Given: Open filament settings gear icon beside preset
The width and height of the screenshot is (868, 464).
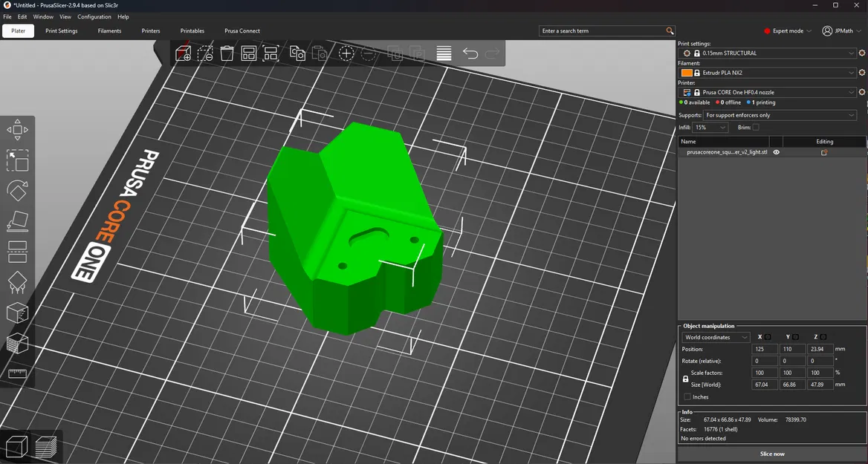Looking at the screenshot, I should pos(862,73).
